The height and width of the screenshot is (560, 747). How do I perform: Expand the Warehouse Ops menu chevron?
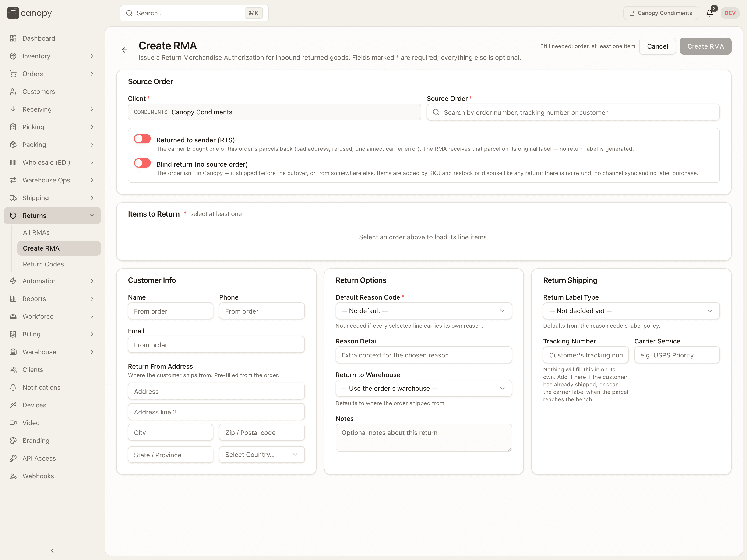92,180
